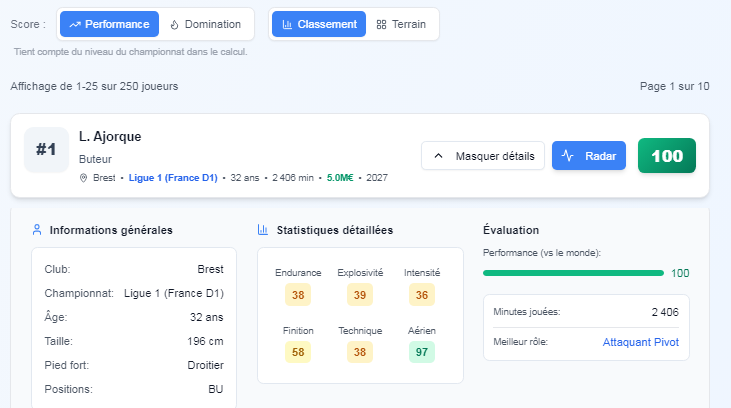
Task: Click the Buteur position label
Action: (95, 159)
